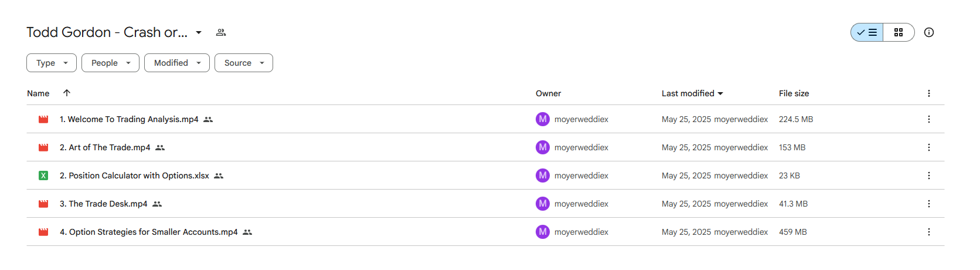The height and width of the screenshot is (270, 980).
Task: Reverse sort direction arrow beside Name
Action: click(x=67, y=93)
